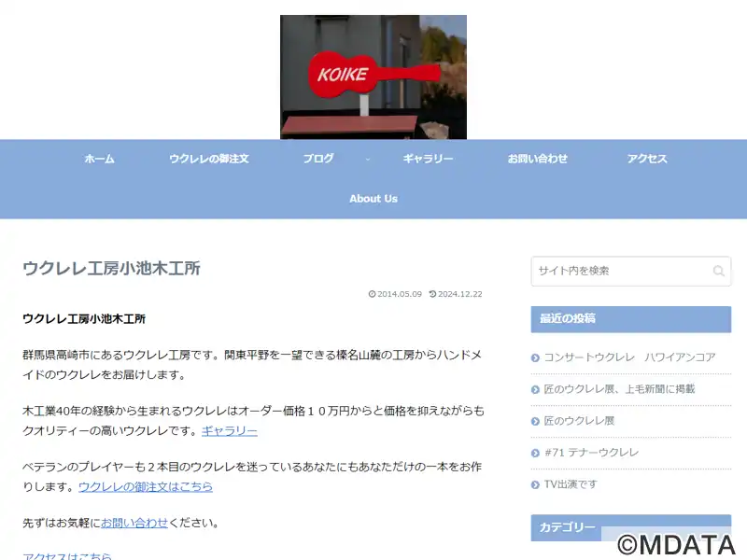This screenshot has height=560, width=747.
Task: Click the clock icon by 2014.05.09
Action: [372, 294]
